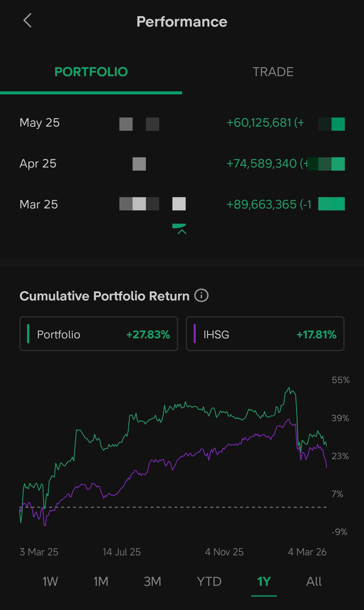Select the 3M time range

152,581
